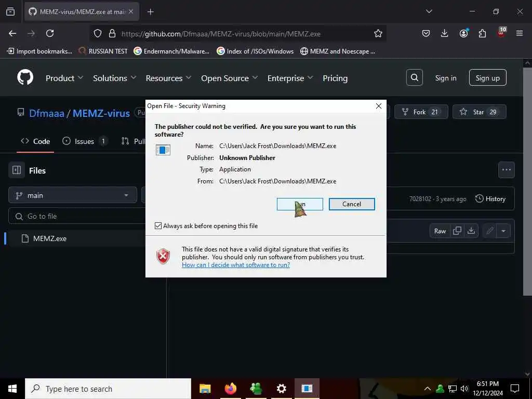Star the repository button
The image size is (532, 399).
tap(480, 112)
